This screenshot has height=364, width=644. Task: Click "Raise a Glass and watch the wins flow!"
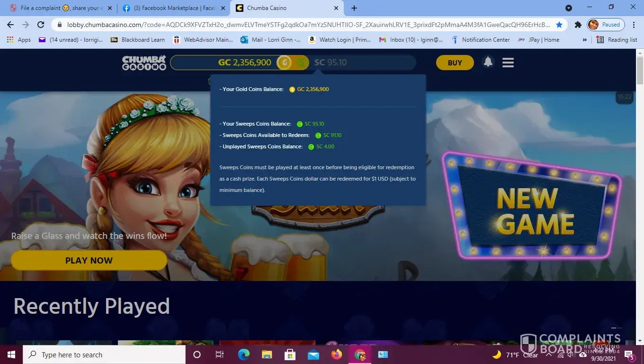pos(89,236)
